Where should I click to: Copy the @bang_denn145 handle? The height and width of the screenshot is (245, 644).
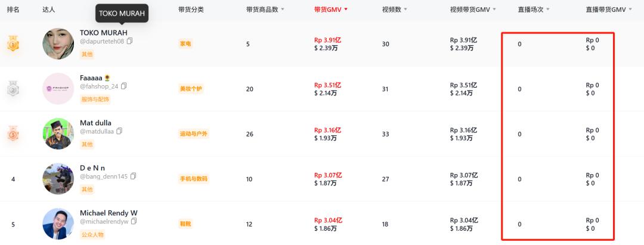134,176
